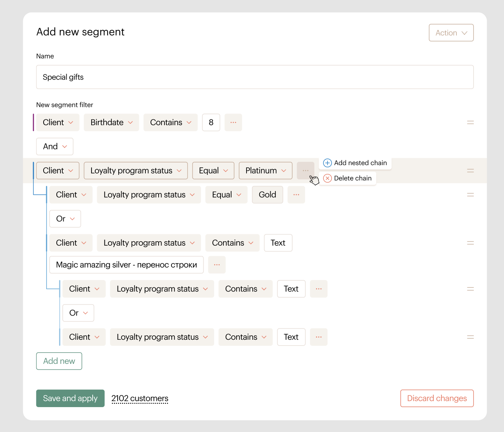Click ellipsis icon on the last filter row
Image resolution: width=504 pixels, height=432 pixels.
coord(318,337)
